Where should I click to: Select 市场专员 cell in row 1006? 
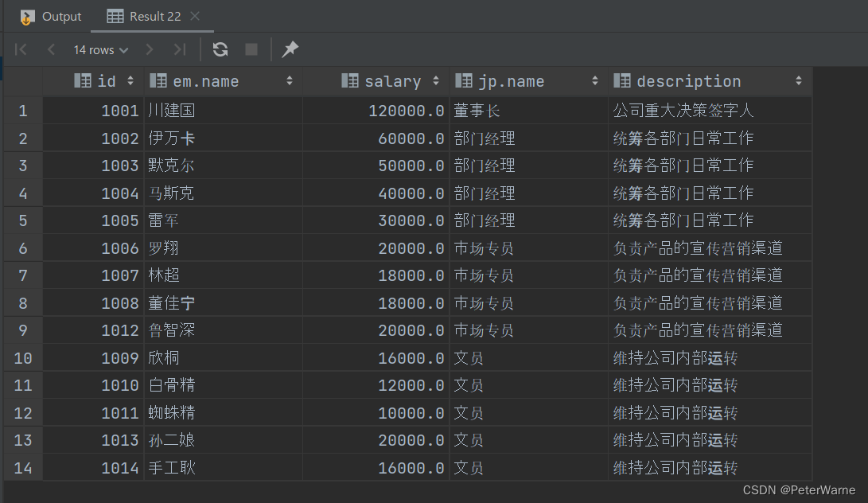point(528,248)
